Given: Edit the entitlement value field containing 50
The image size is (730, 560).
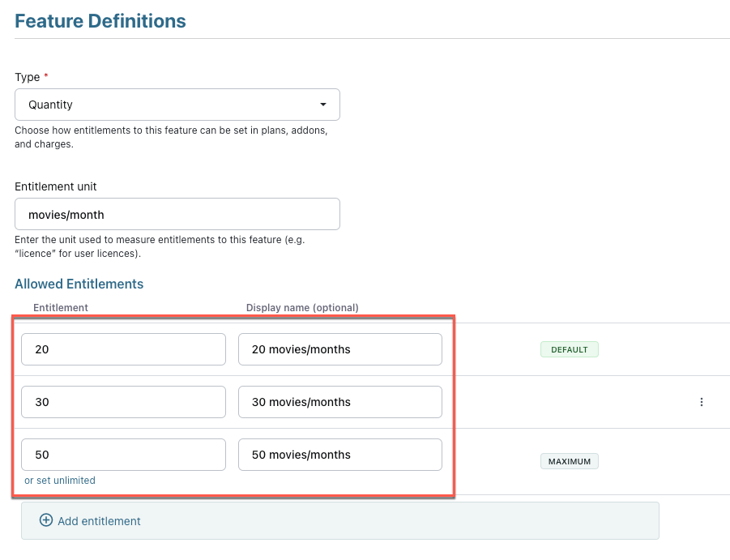Looking at the screenshot, I should tap(123, 455).
